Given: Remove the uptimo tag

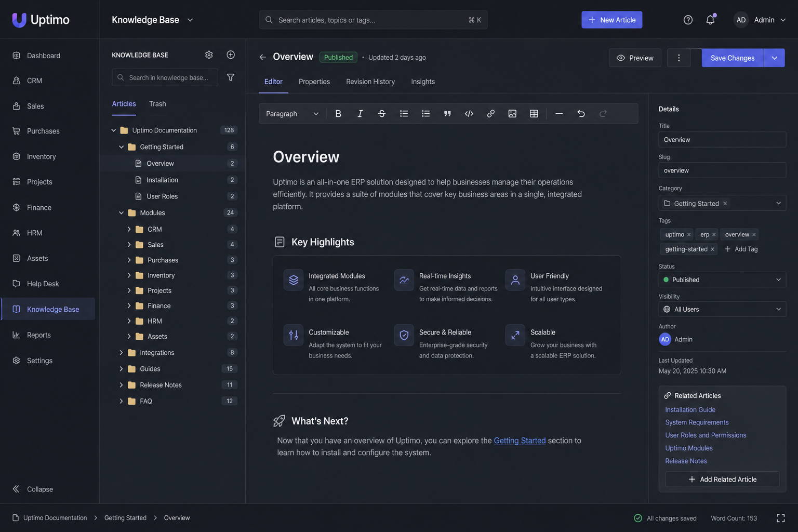Looking at the screenshot, I should point(689,235).
